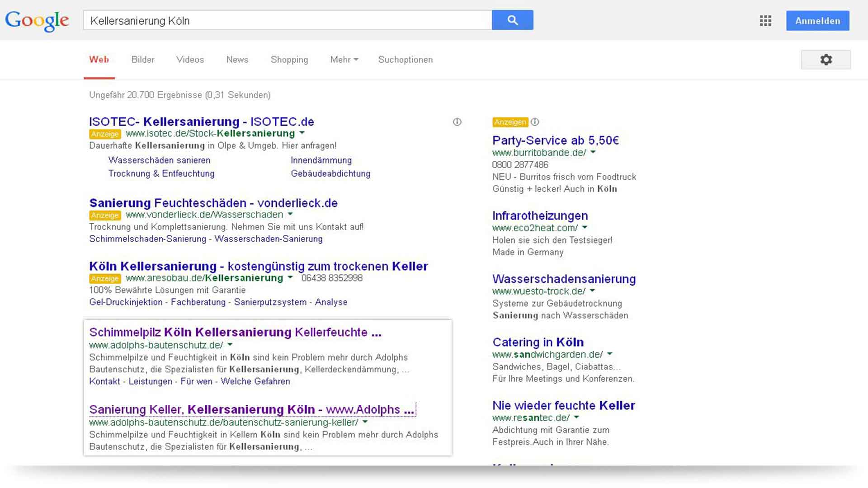Expand arrow next to bautenschutz-sanierung-keller URL
Viewport: 868px width, 488px height.
coord(365,422)
